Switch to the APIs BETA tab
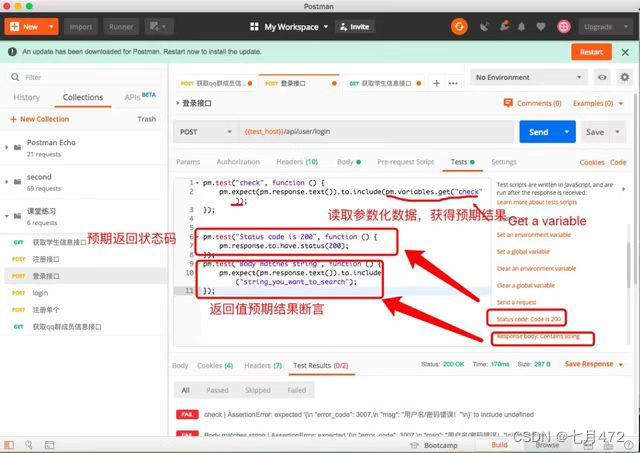The width and height of the screenshot is (640, 453). tap(140, 97)
